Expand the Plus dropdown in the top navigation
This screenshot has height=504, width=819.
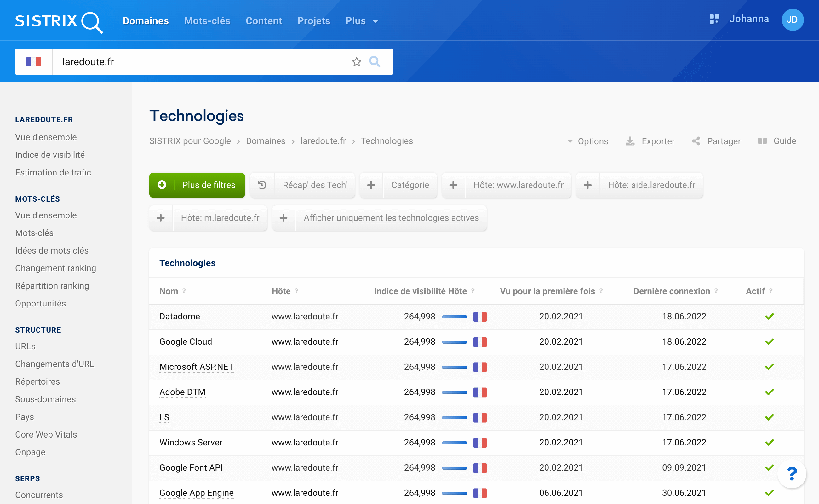tap(362, 21)
